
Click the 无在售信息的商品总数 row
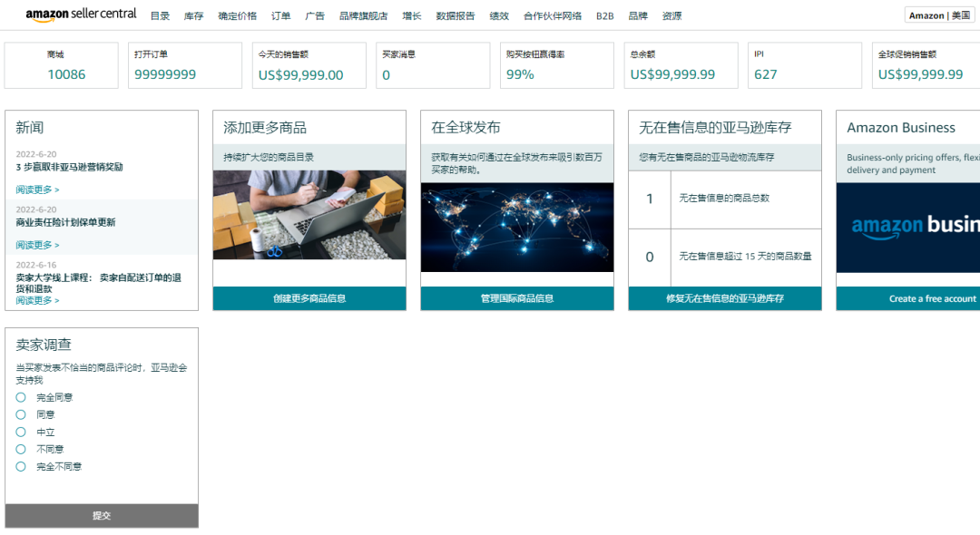click(725, 199)
